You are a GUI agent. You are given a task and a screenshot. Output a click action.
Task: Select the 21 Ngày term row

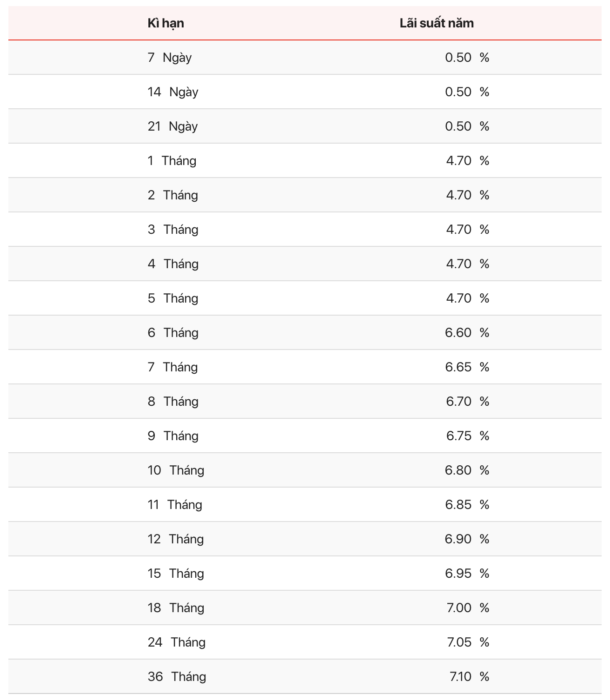pyautogui.click(x=305, y=126)
